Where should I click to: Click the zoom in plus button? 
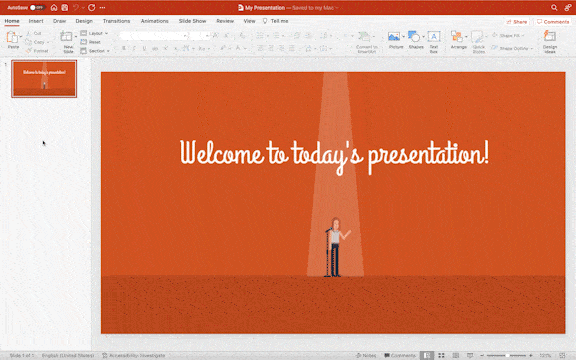point(531,355)
